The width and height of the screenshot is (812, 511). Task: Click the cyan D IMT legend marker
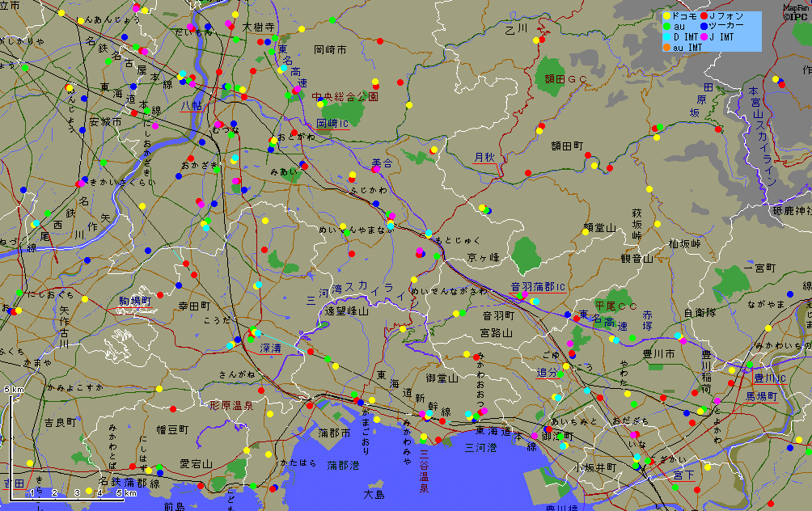[666, 37]
